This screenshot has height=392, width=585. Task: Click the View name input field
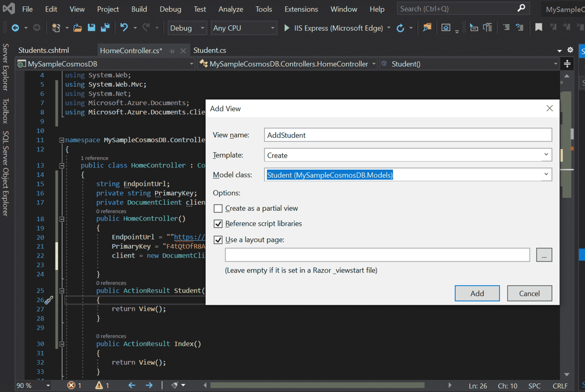click(408, 134)
